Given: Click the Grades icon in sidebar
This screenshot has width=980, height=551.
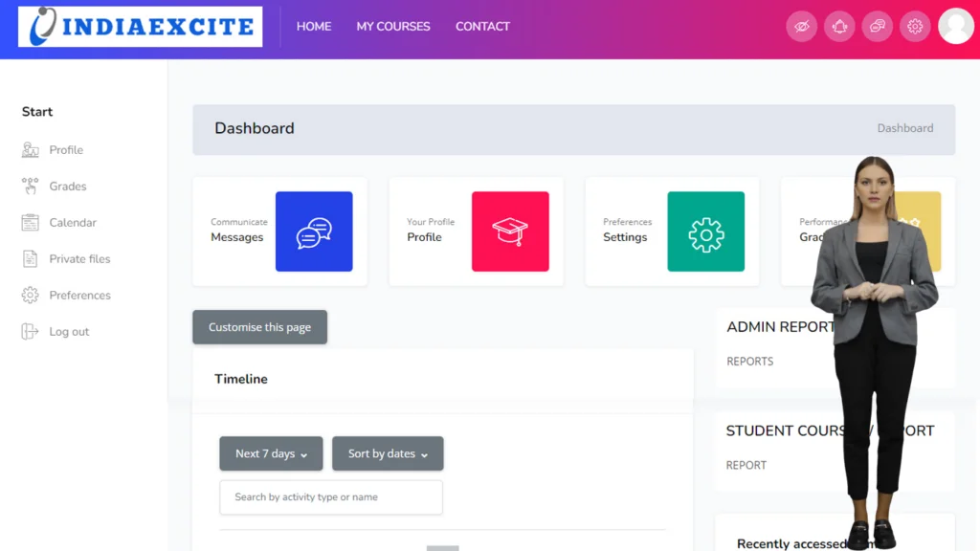Looking at the screenshot, I should tap(31, 187).
